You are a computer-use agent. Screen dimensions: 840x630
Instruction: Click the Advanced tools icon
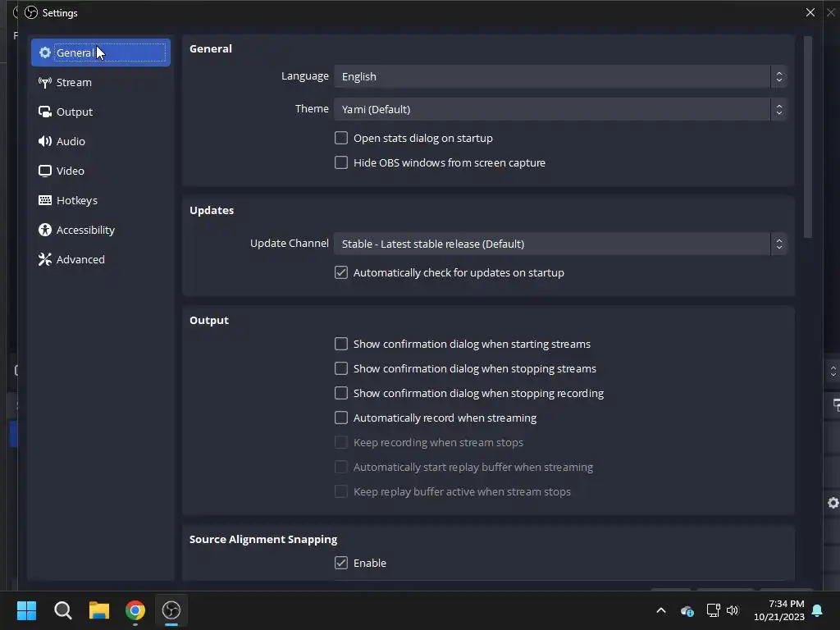tap(45, 259)
